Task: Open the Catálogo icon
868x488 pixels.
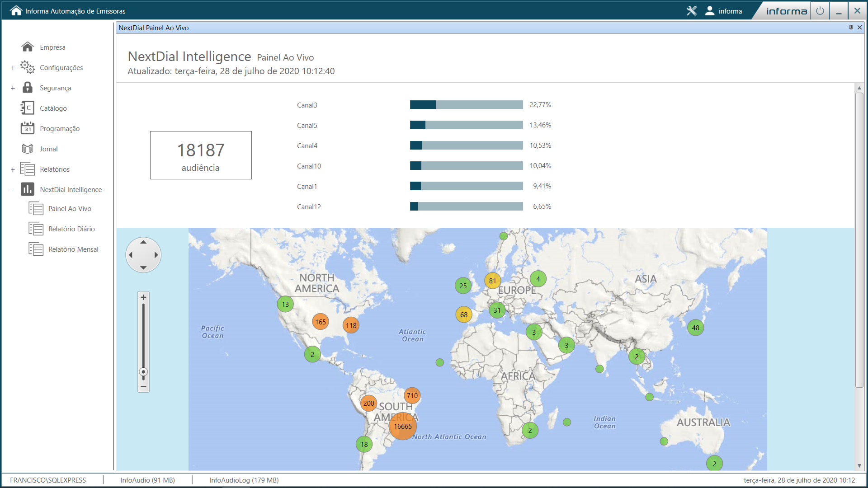Action: [x=28, y=108]
